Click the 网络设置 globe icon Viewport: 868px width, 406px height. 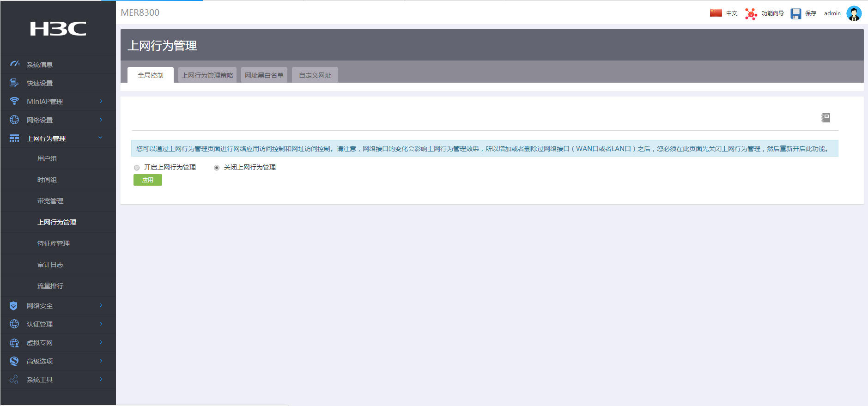pyautogui.click(x=14, y=120)
